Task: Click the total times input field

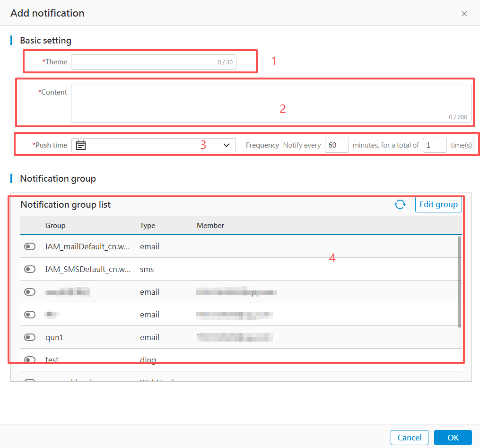Action: coord(434,145)
